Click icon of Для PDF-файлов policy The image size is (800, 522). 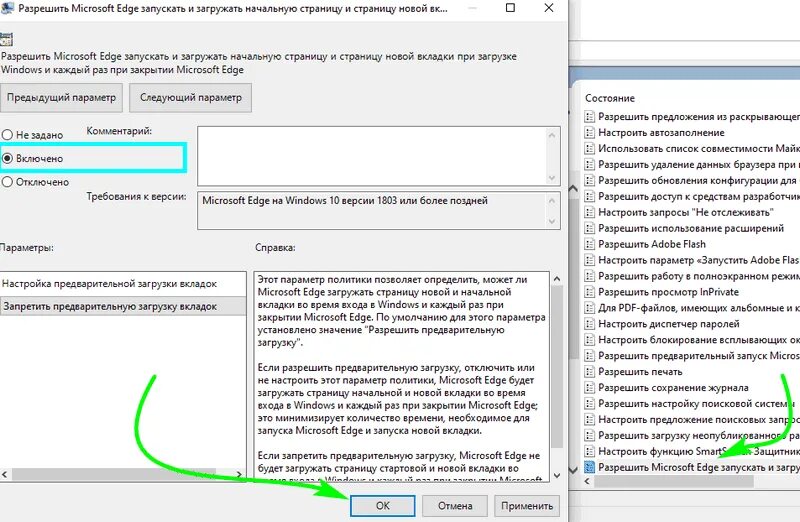589,308
